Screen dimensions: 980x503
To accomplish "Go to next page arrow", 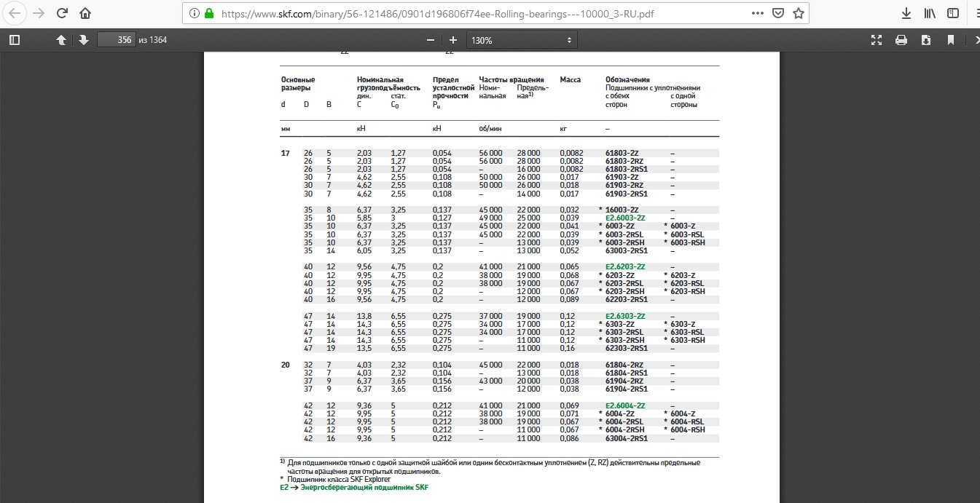I will (84, 40).
